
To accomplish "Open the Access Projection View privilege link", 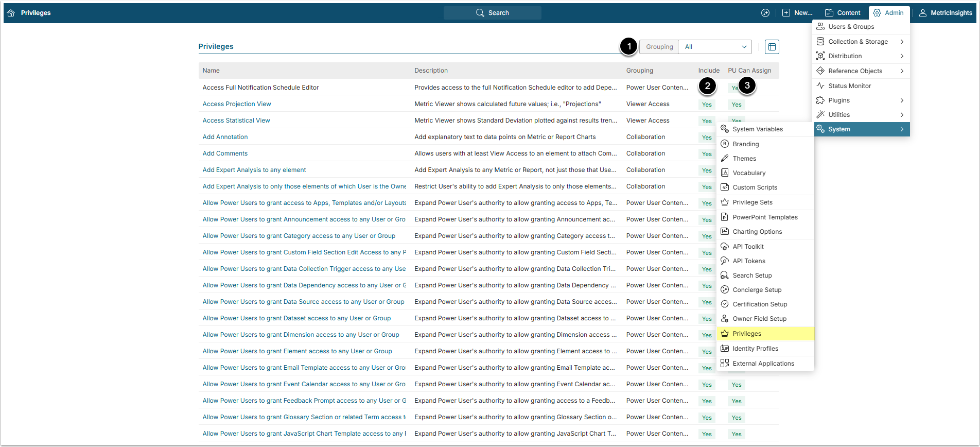I will [237, 104].
